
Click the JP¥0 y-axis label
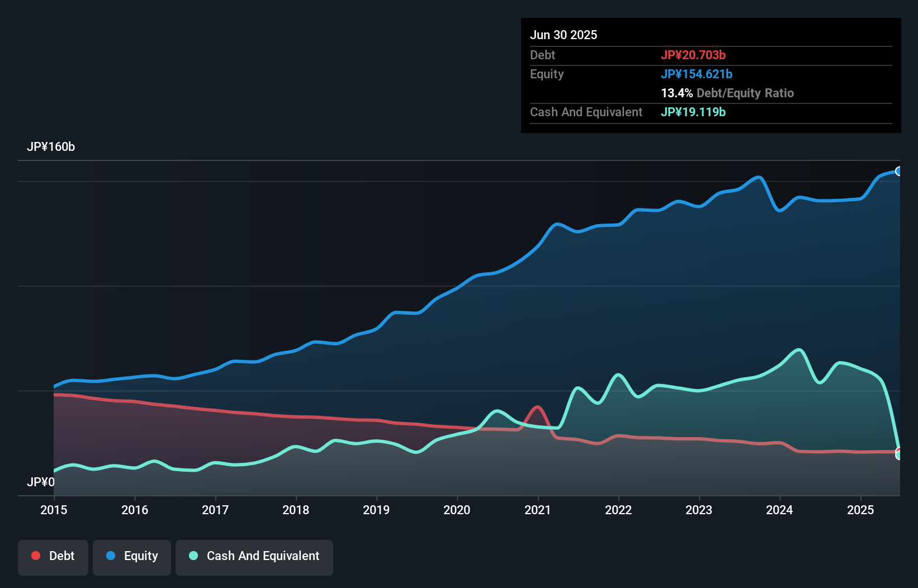(41, 482)
